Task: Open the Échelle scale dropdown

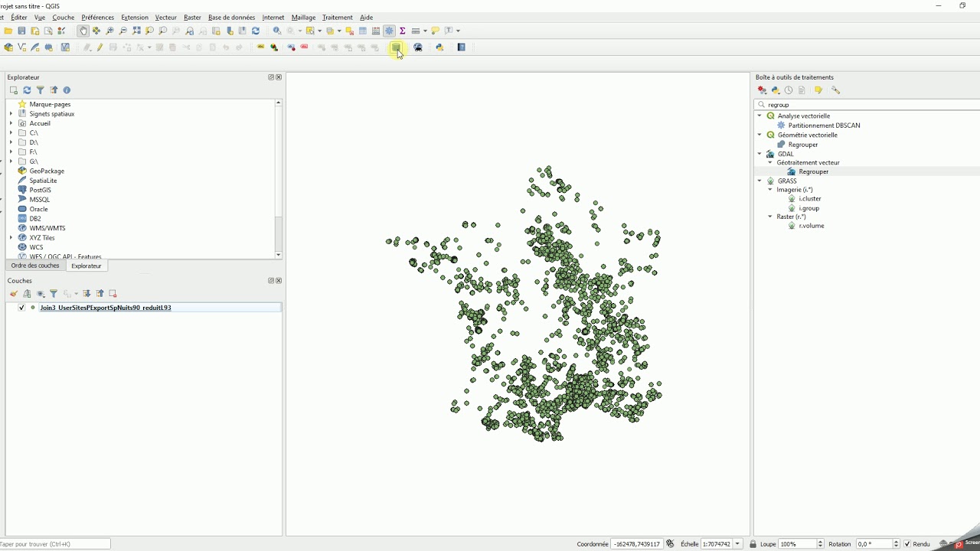Action: 738,544
